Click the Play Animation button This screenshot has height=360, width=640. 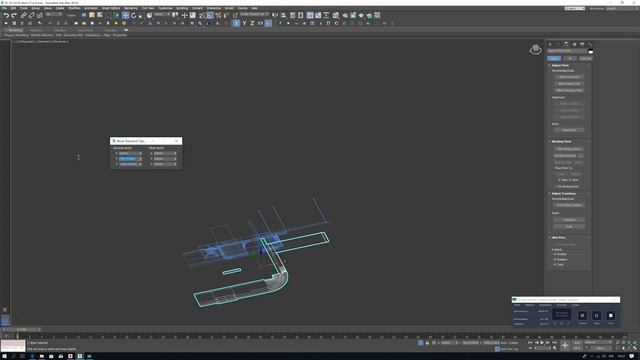(x=542, y=343)
